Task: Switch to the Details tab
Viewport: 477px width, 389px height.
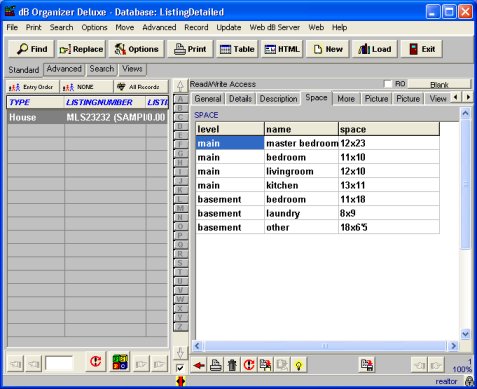Action: (x=240, y=99)
